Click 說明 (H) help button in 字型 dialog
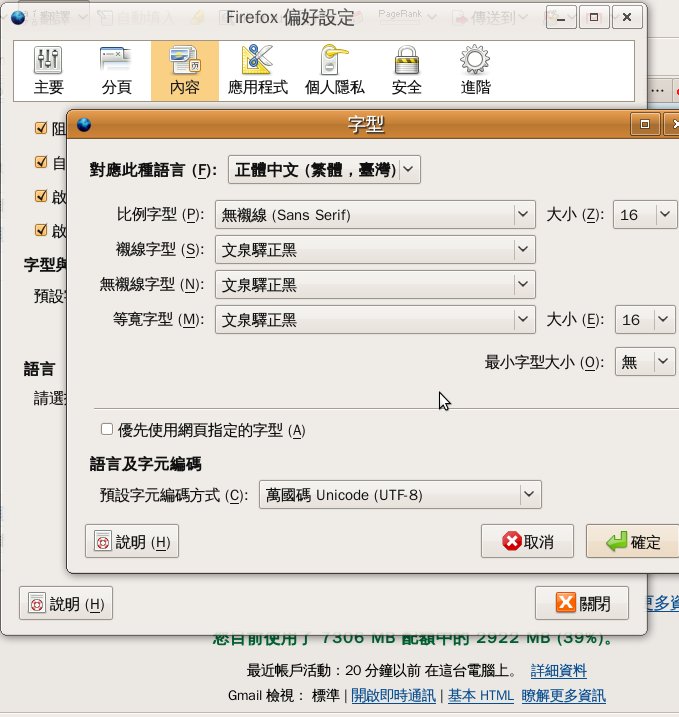Viewport: 679px width, 717px height. click(x=132, y=541)
